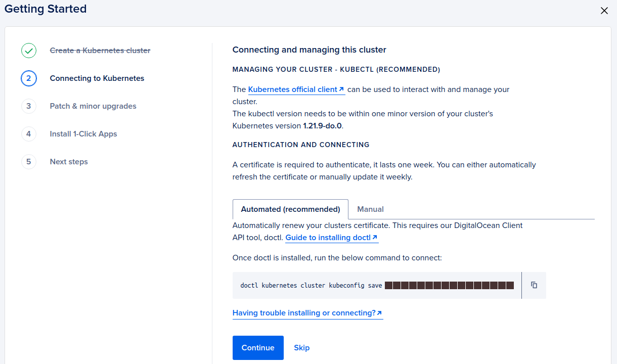Switch to the Manual tab

[x=370, y=209]
